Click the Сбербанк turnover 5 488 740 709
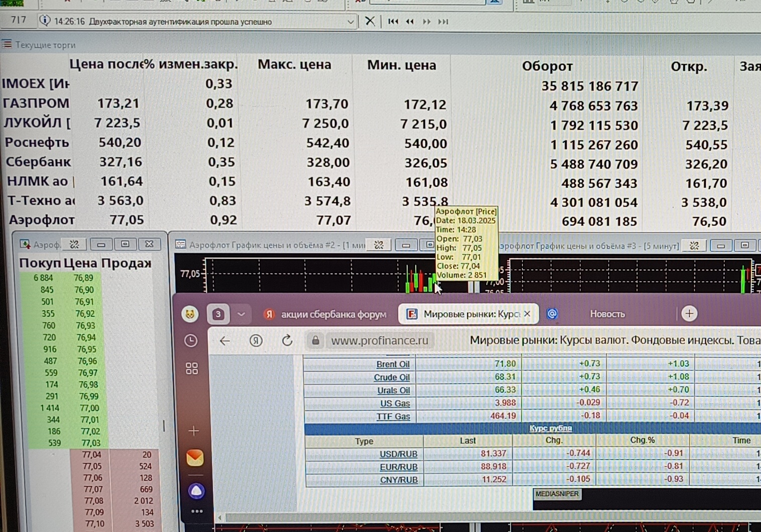761x532 pixels. pyautogui.click(x=594, y=164)
